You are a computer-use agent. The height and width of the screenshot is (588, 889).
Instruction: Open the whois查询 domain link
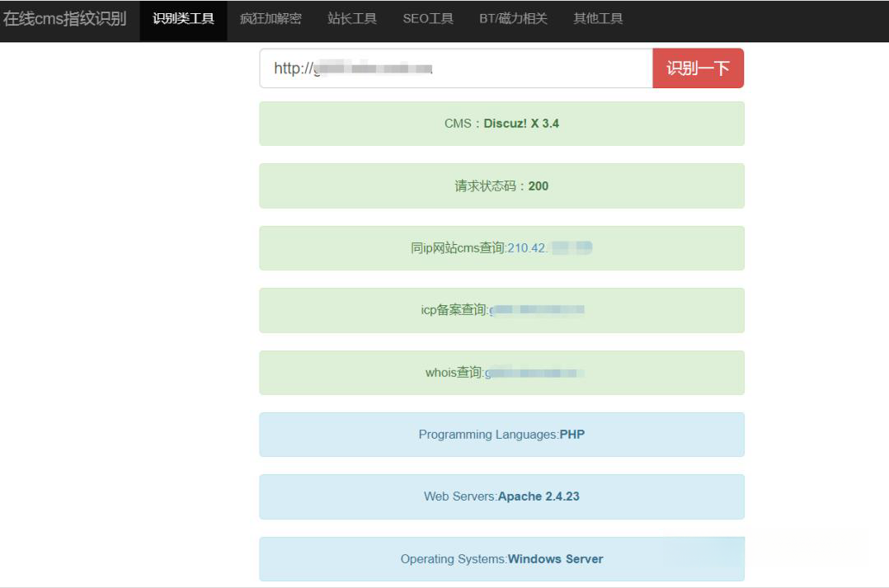coord(534,373)
